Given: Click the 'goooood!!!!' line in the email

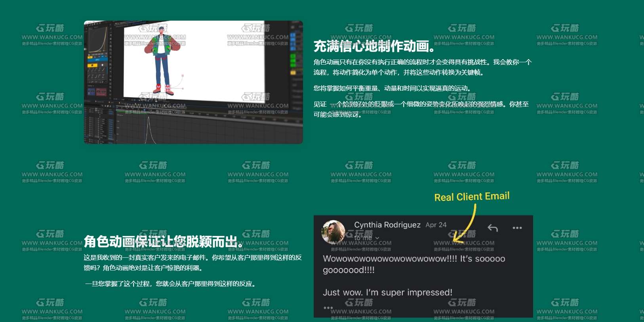Looking at the screenshot, I should click(349, 270).
